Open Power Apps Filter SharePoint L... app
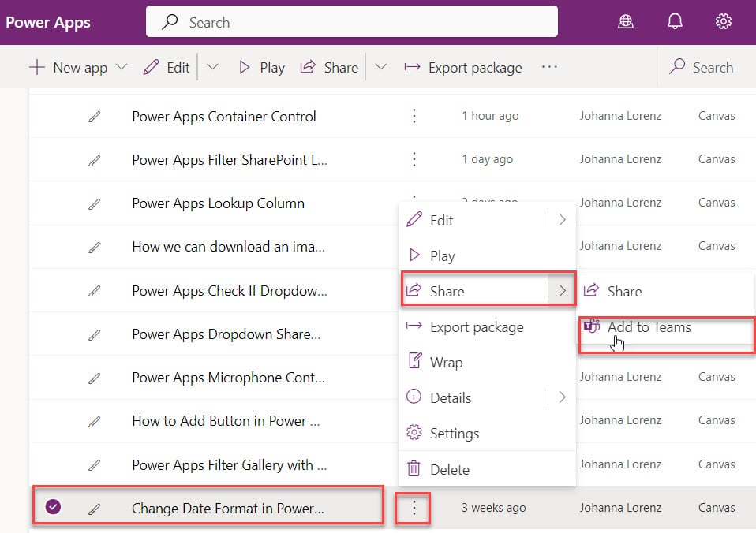The image size is (756, 533). 230,160
